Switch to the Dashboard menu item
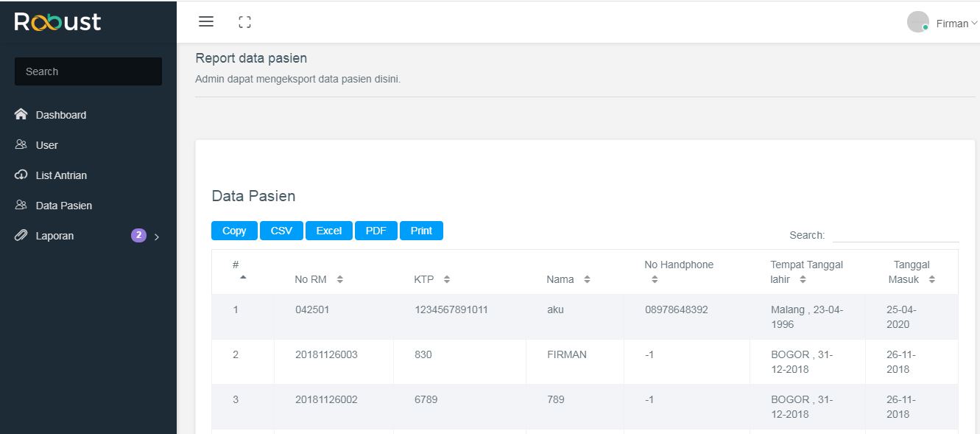The height and width of the screenshot is (434, 980). click(60, 114)
